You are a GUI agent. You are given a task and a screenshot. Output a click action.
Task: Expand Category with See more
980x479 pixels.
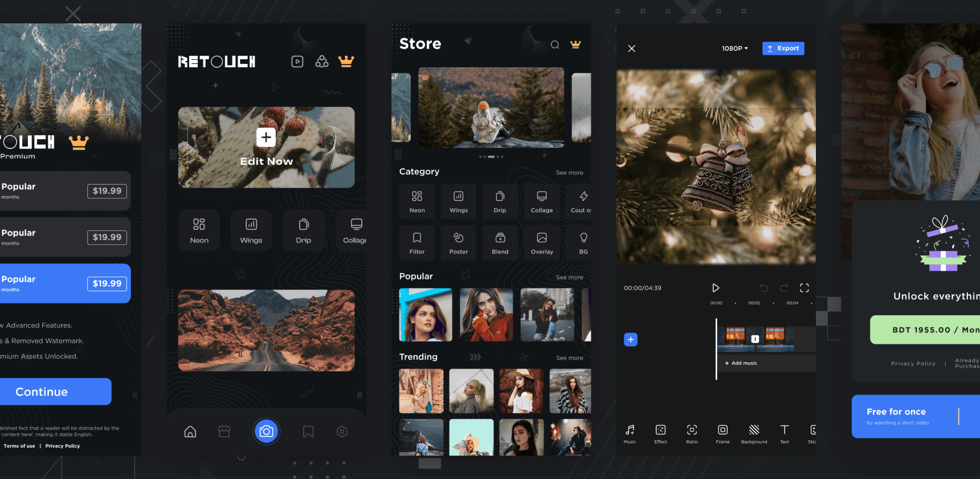click(x=569, y=173)
